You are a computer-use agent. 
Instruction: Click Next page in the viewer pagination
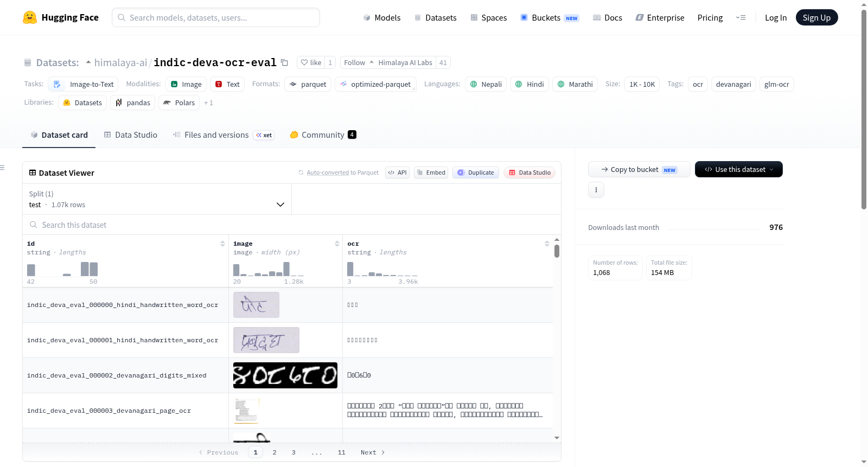pyautogui.click(x=373, y=452)
